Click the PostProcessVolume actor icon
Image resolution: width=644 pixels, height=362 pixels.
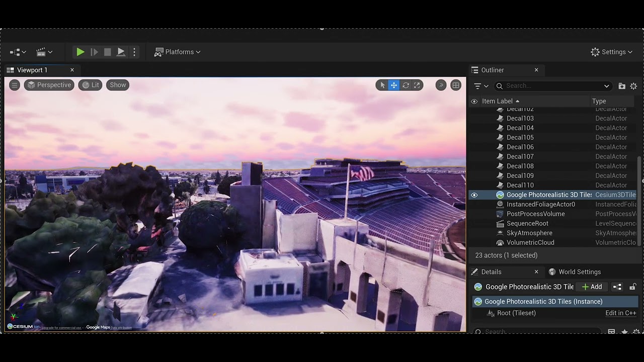coord(500,214)
